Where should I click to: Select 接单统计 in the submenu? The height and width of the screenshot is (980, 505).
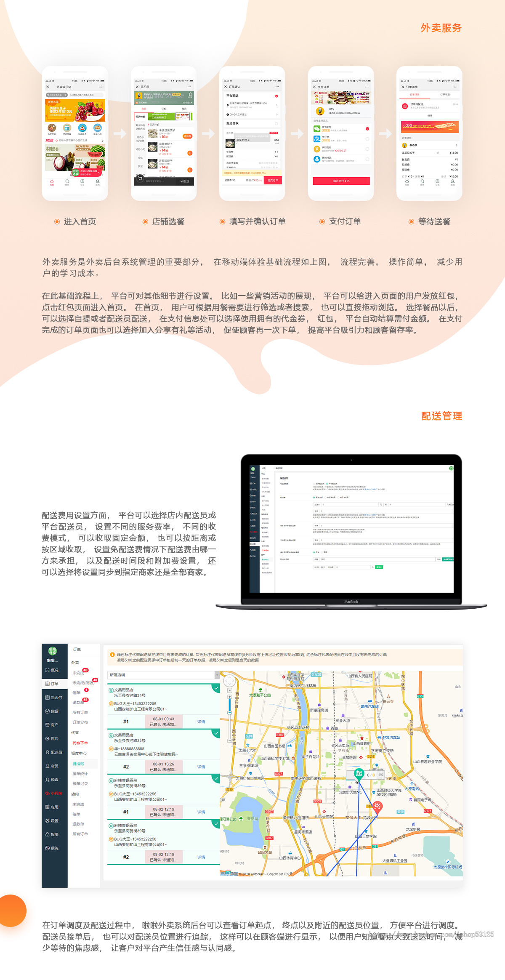80,774
